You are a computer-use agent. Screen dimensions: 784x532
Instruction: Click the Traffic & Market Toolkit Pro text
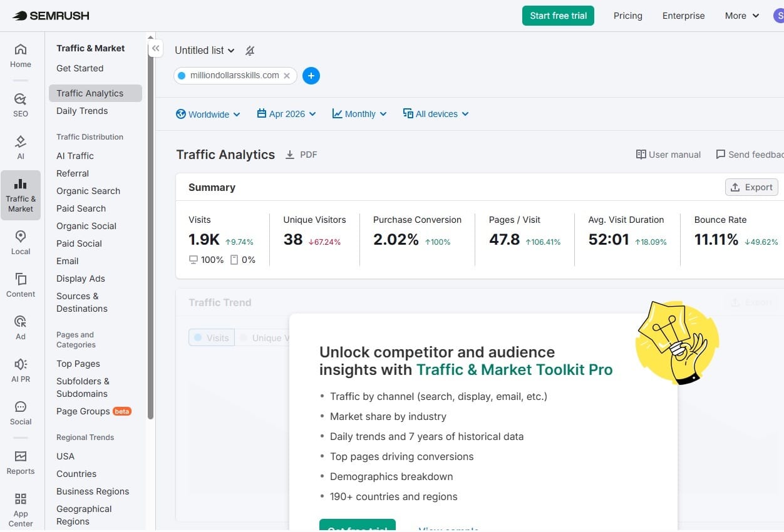[515, 370]
